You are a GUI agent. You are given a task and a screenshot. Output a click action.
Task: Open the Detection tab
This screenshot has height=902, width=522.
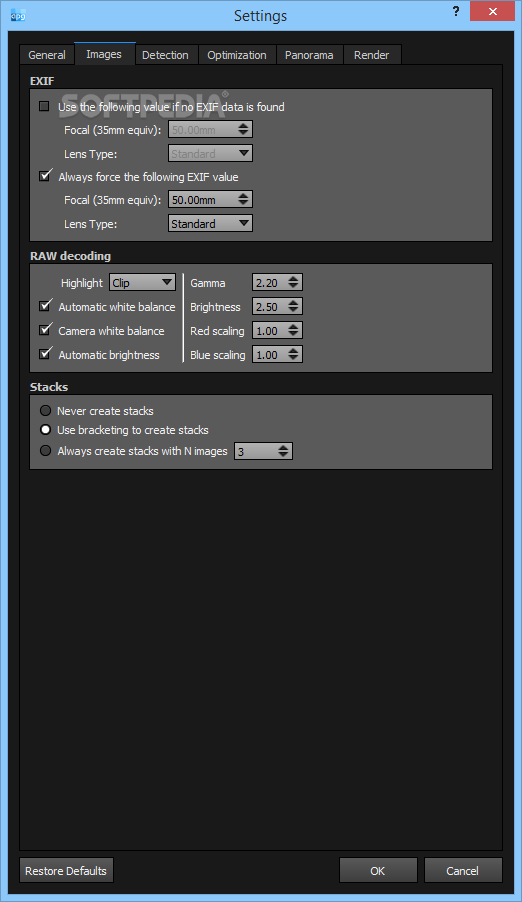point(165,55)
